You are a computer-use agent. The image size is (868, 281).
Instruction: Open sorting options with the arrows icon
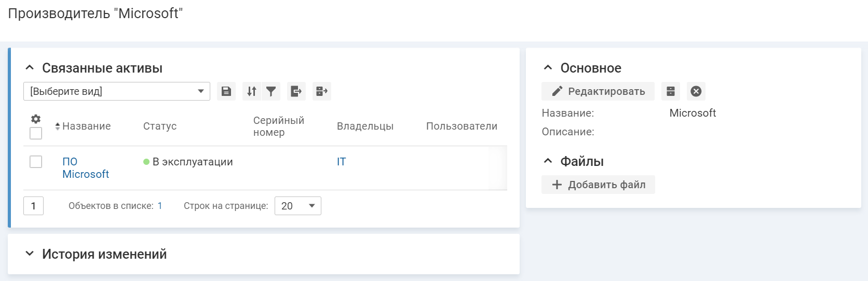(252, 91)
